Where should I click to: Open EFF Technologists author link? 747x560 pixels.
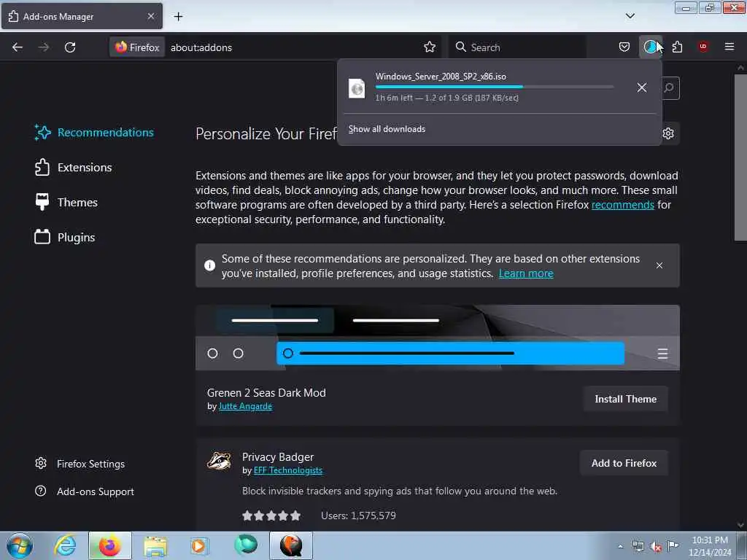287,470
